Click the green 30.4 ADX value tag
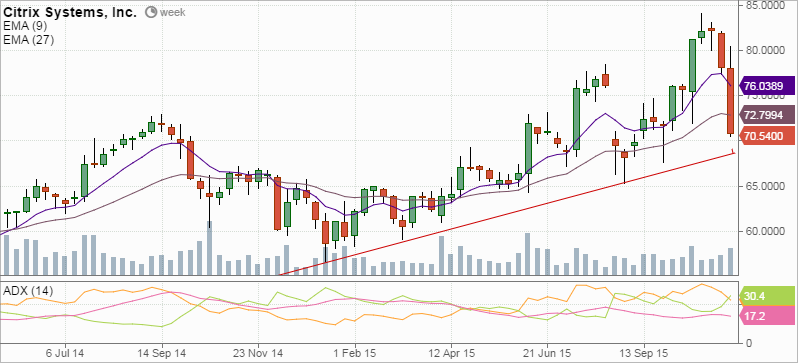This screenshot has width=798, height=363. tap(766, 296)
